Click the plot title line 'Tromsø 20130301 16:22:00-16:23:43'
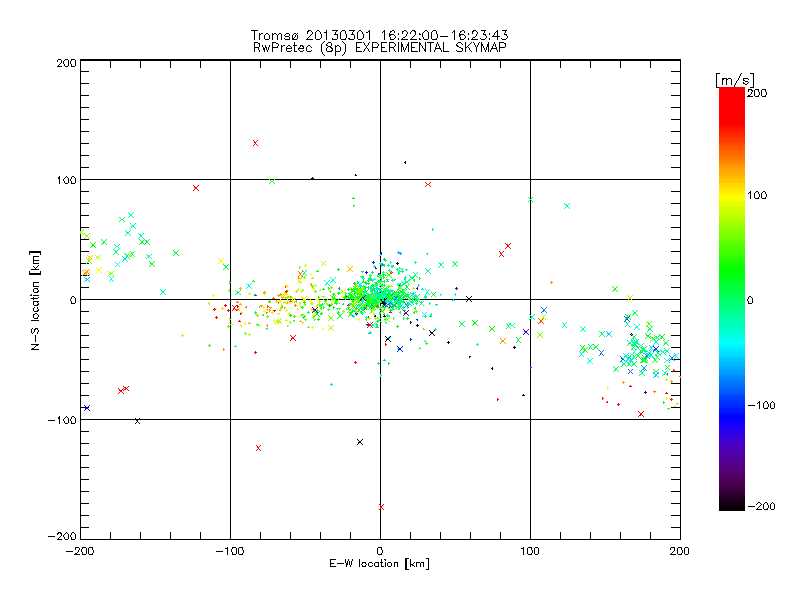The width and height of the screenshot is (800, 600). point(379,35)
